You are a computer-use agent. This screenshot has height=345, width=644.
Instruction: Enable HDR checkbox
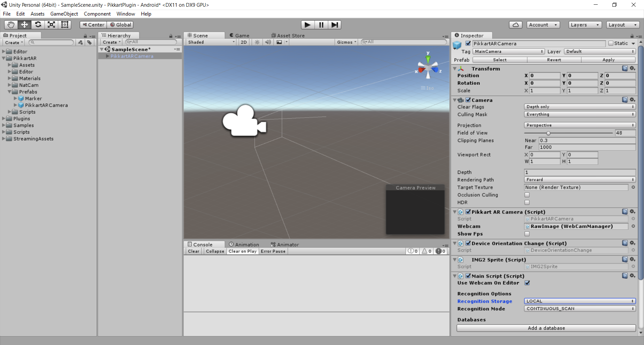pyautogui.click(x=527, y=202)
